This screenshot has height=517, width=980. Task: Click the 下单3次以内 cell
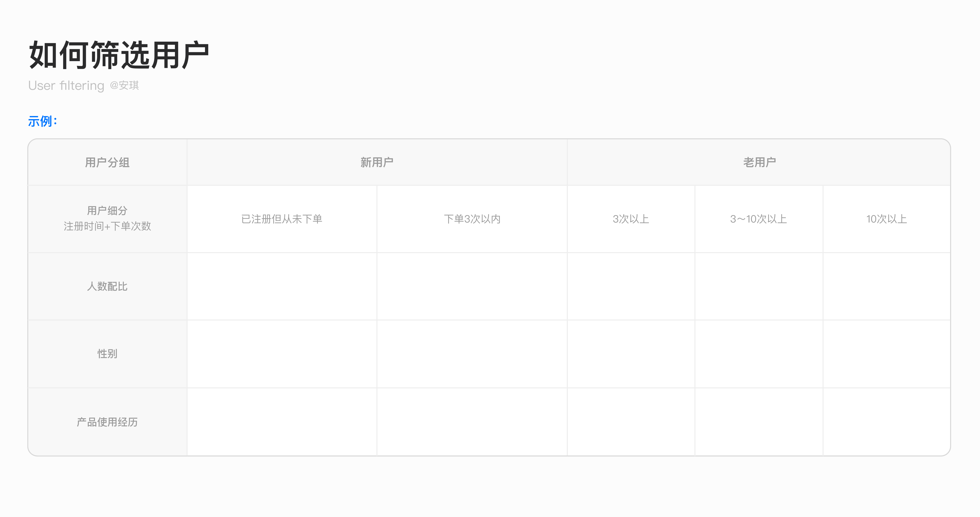[472, 219]
